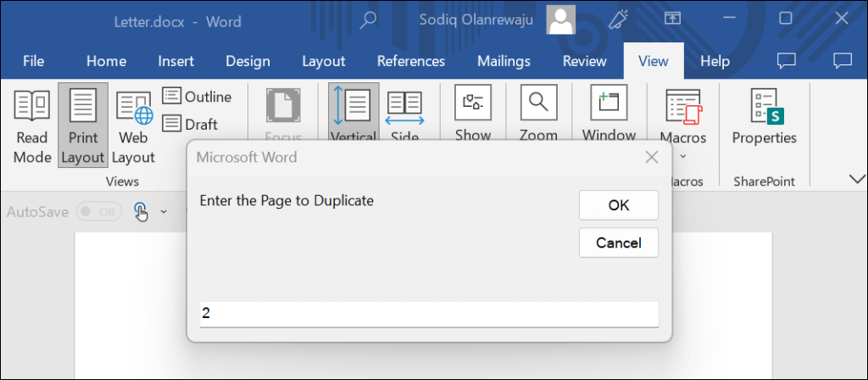
Task: Click the search magnifier in title bar
Action: click(369, 20)
